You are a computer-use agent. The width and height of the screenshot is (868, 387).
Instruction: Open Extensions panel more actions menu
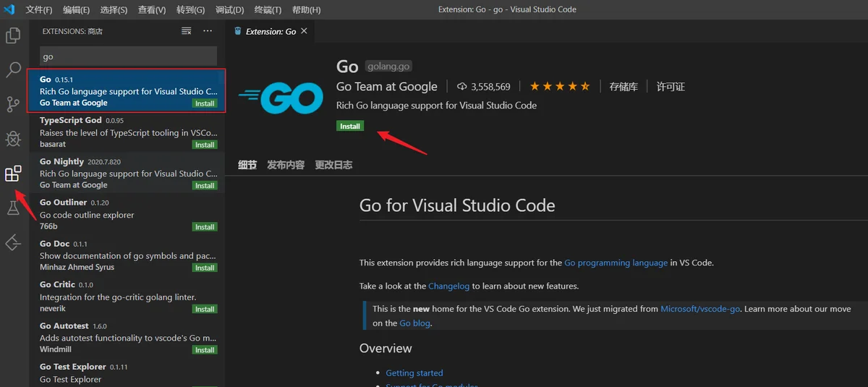(x=208, y=31)
